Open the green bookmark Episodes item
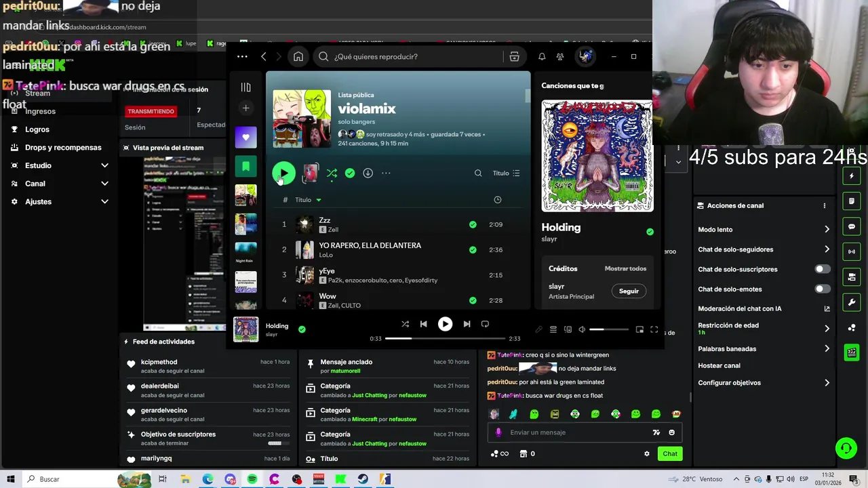Screen dimensions: 868x488 245,166
